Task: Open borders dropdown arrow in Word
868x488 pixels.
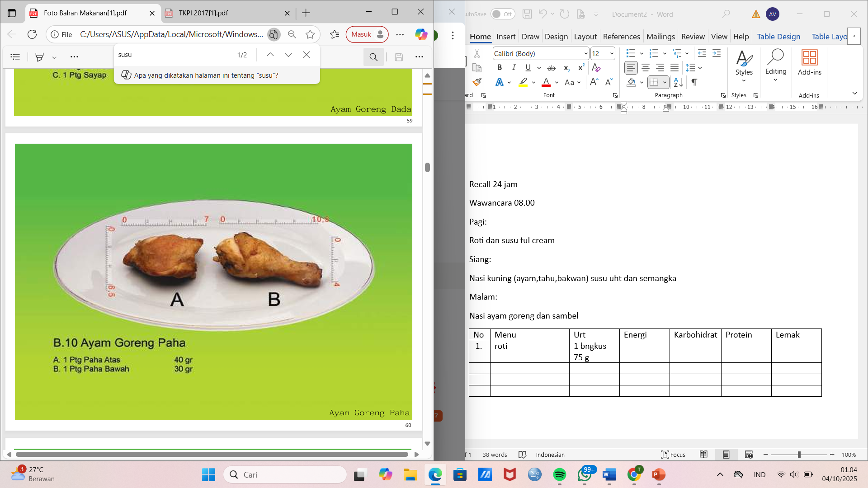Action: point(665,82)
